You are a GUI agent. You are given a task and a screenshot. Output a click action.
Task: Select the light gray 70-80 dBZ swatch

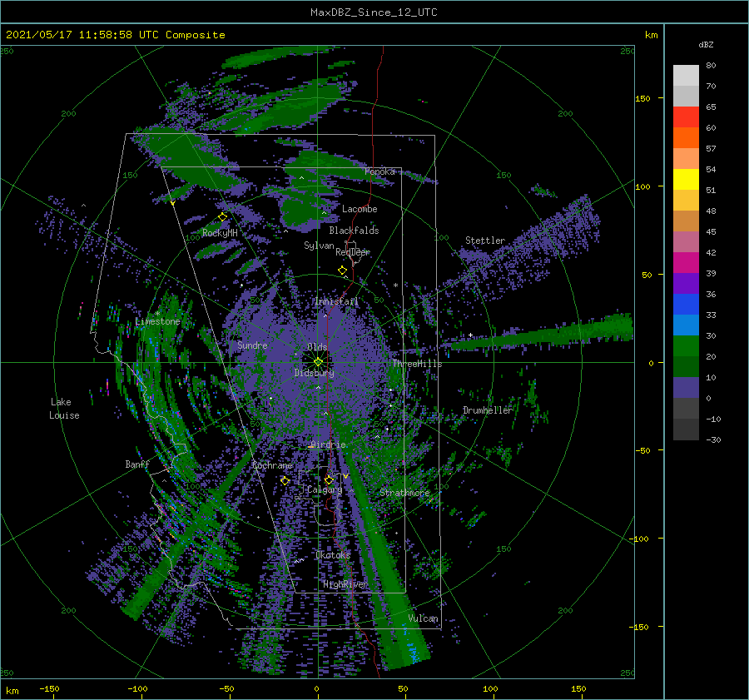pyautogui.click(x=686, y=76)
